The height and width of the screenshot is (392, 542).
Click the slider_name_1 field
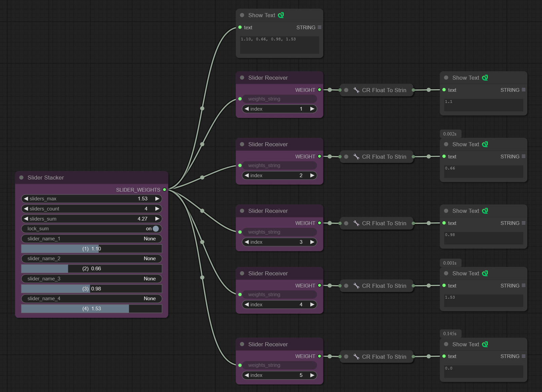pyautogui.click(x=91, y=239)
